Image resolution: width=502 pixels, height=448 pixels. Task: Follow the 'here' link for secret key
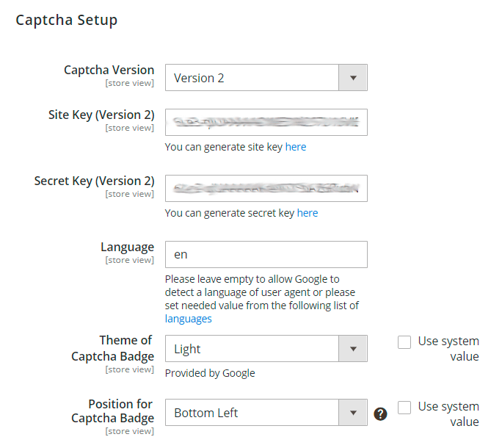point(308,213)
